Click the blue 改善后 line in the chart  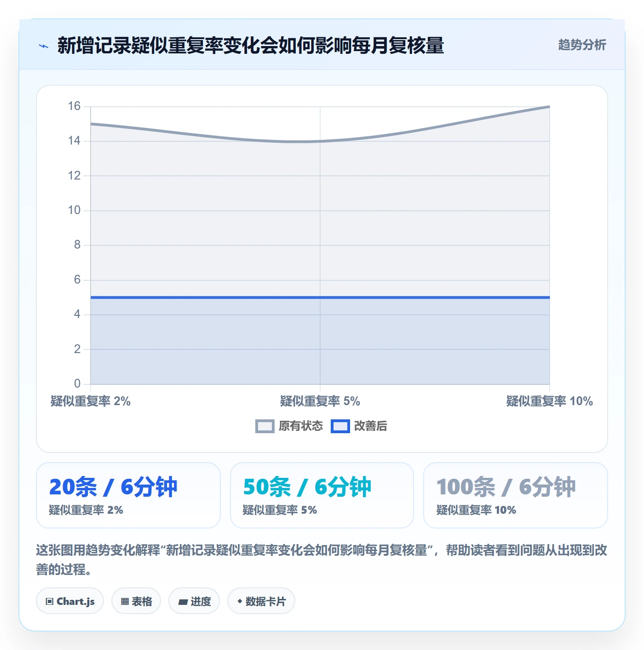(x=320, y=297)
